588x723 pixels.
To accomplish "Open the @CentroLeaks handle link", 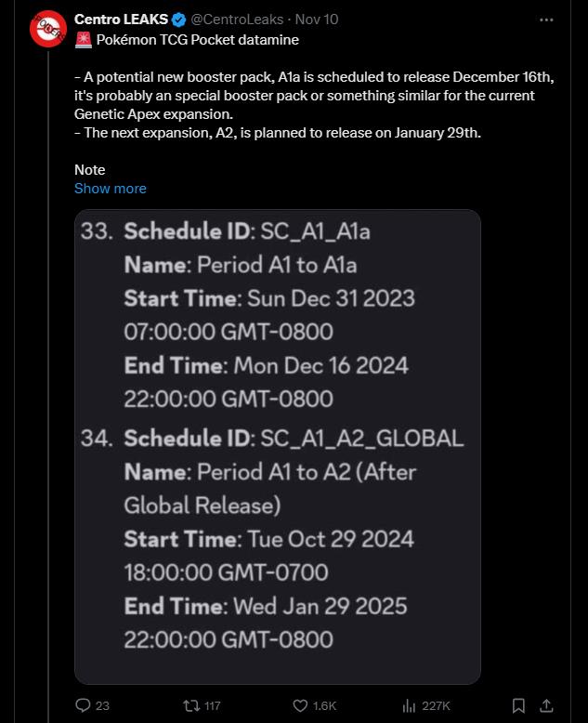I will tap(236, 20).
